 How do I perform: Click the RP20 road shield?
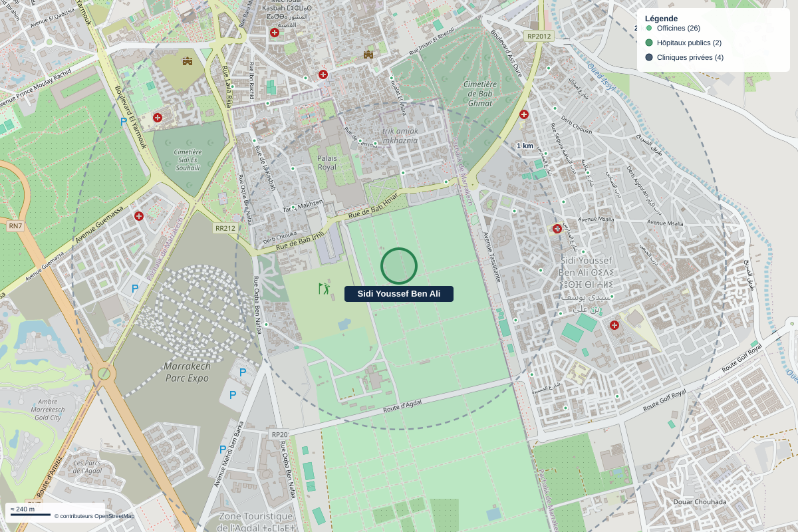click(x=279, y=434)
